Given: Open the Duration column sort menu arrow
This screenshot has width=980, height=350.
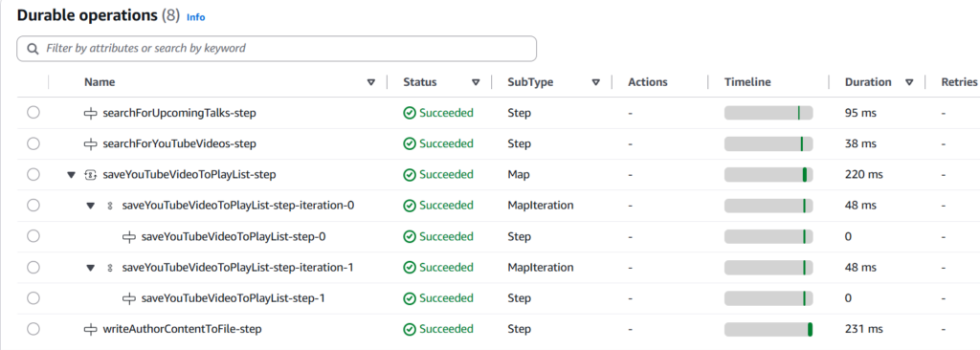Looking at the screenshot, I should pos(909,82).
